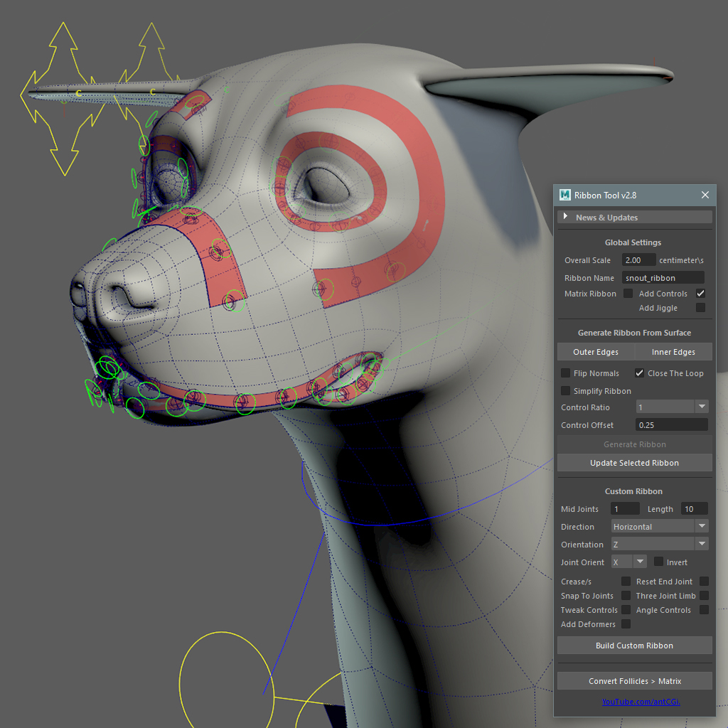Open the Direction dropdown set to Horizontal
Viewport: 728px width, 728px height.
click(660, 527)
